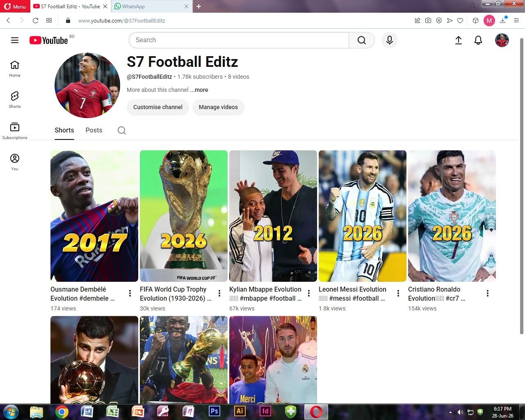Viewport: 525px width, 420px height.
Task: Click the ad blocker shield icon in address bar
Action: pos(439,21)
